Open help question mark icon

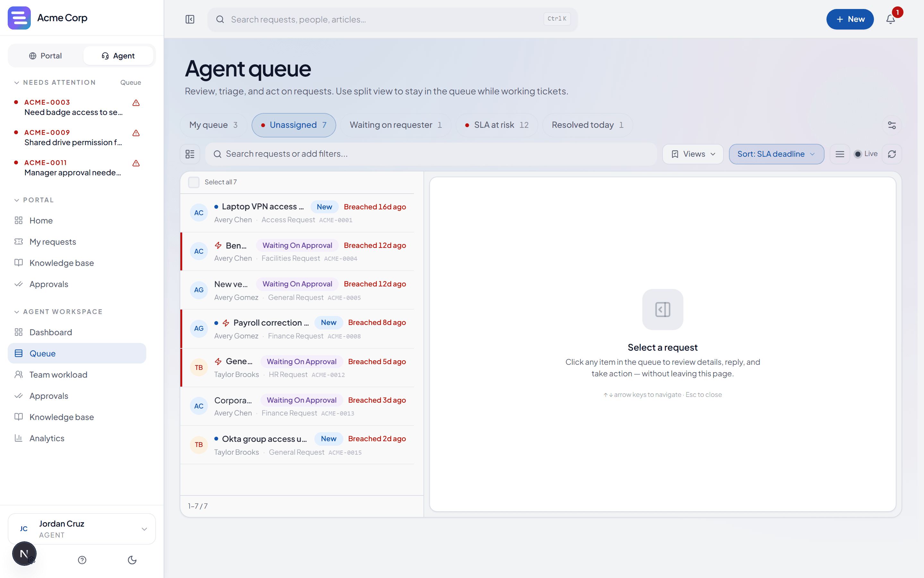[82, 560]
